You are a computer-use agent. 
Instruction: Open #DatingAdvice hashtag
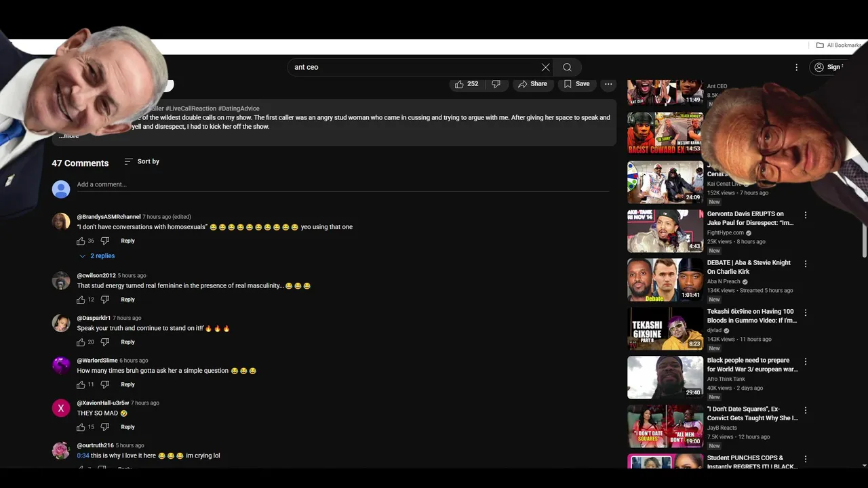pos(239,108)
